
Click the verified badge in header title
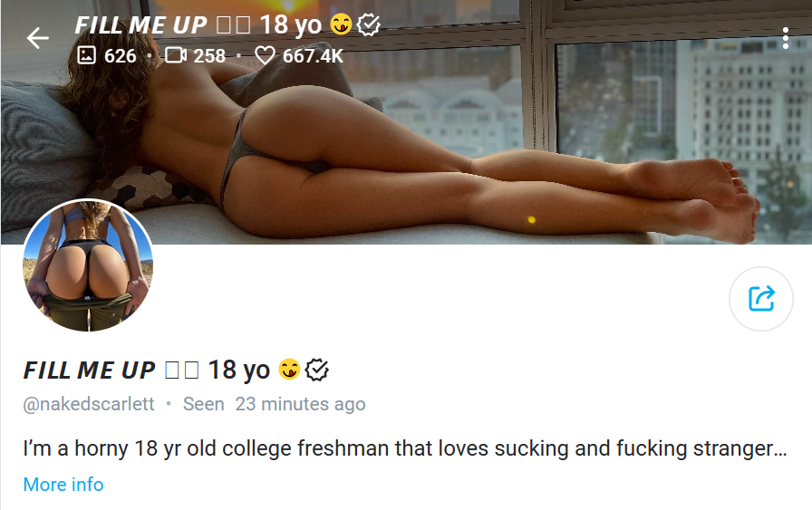pyautogui.click(x=369, y=24)
